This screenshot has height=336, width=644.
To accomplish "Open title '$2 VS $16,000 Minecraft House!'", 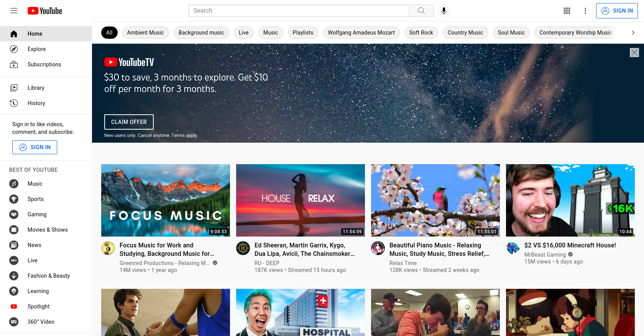I will coord(570,245).
